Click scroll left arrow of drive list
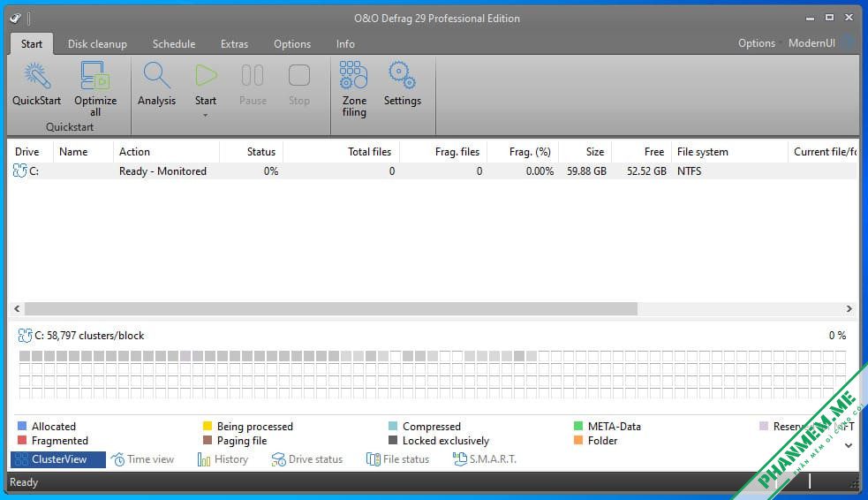868x500 pixels. pyautogui.click(x=17, y=308)
